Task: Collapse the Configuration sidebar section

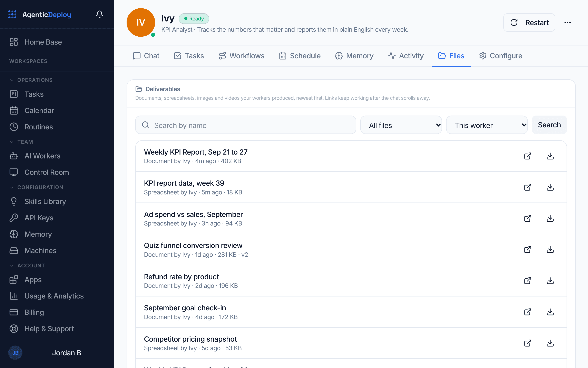Action: click(x=37, y=187)
